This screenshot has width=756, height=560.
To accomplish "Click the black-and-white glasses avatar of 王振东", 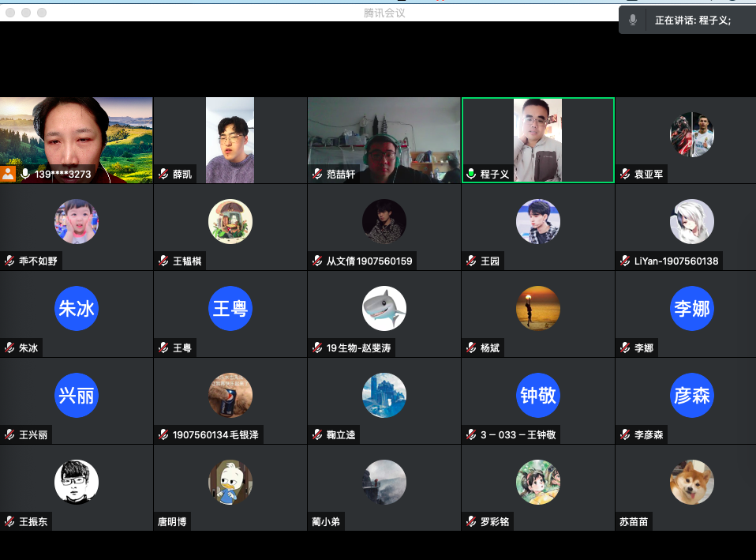I will click(x=77, y=482).
